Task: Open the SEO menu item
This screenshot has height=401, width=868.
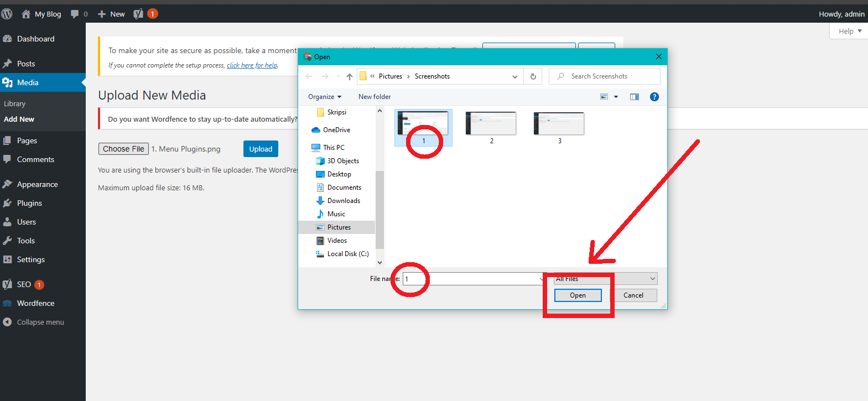Action: coord(24,284)
